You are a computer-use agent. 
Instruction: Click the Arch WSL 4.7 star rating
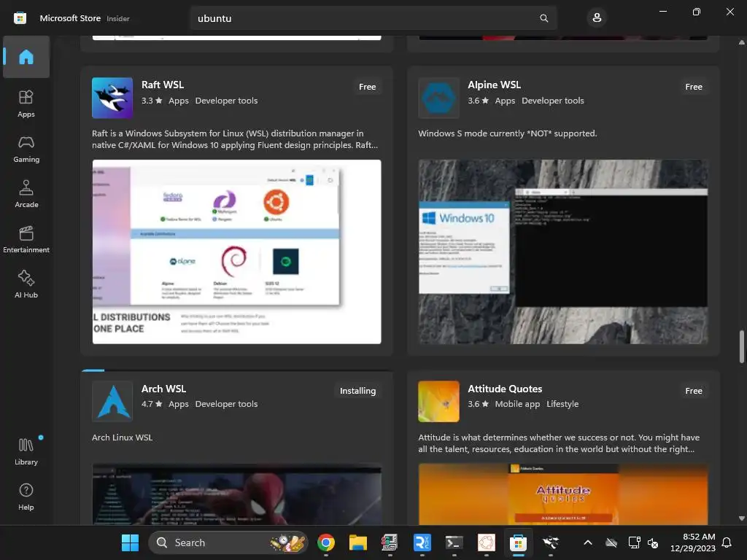[x=152, y=404]
